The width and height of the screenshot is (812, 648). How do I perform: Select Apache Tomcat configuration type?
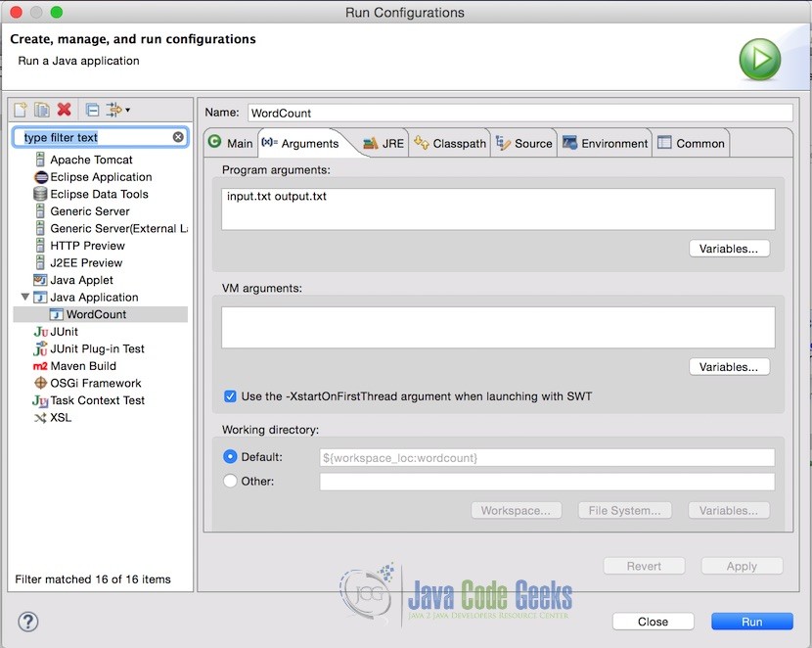coord(91,160)
